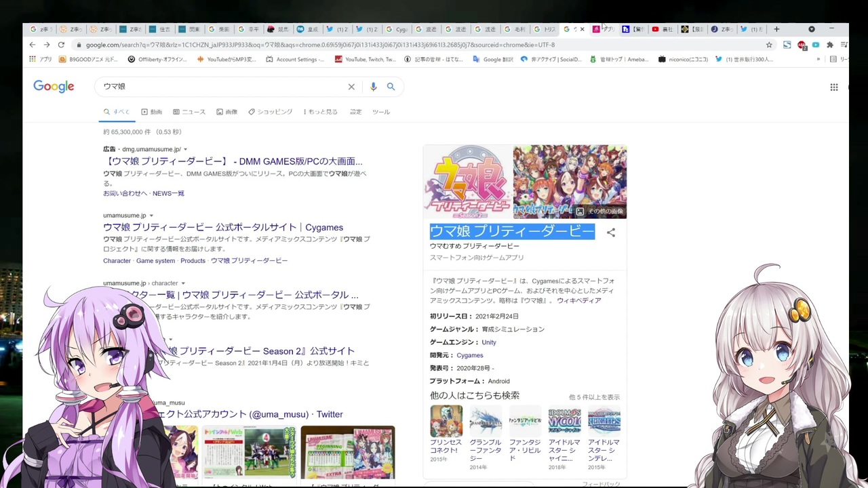Open the Google apps grid icon

pos(834,87)
